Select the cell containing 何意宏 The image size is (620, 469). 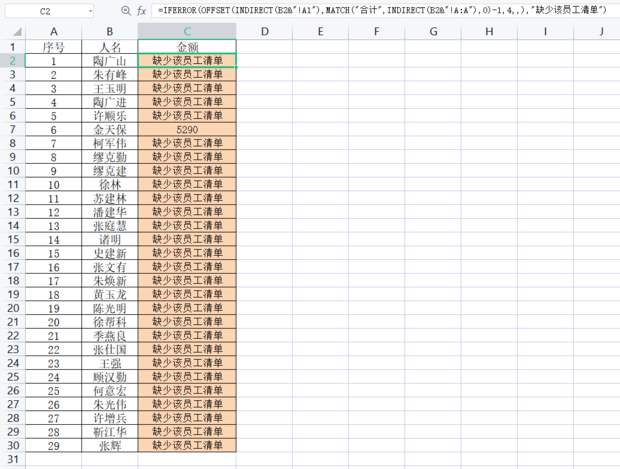tap(110, 390)
